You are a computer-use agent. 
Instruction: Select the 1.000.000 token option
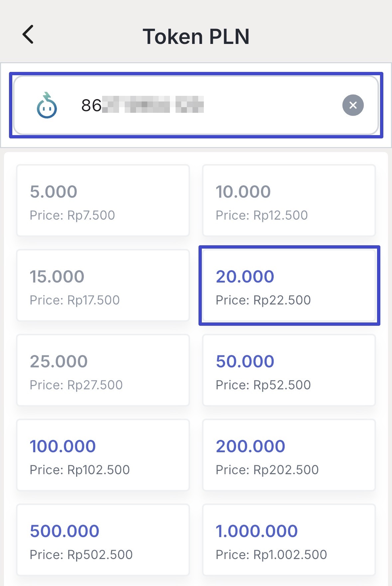click(289, 540)
